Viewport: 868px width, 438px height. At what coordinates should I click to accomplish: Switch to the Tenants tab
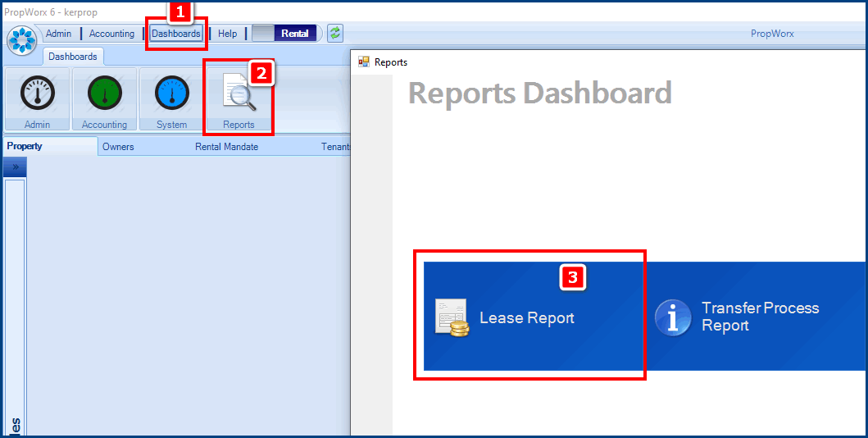[x=336, y=147]
